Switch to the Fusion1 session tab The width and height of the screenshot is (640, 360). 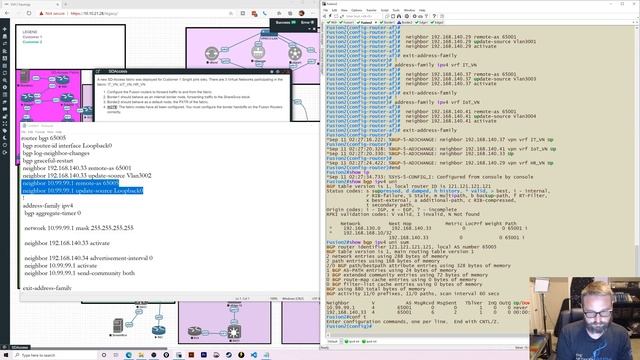(347, 22)
